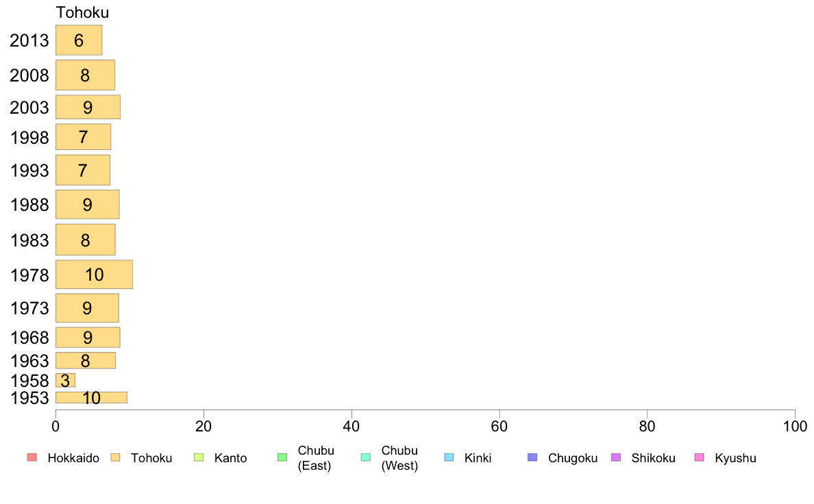Screen dimensions: 814x504
Task: Select the Chugoku purple-blue legend swatch
Action: coord(532,457)
